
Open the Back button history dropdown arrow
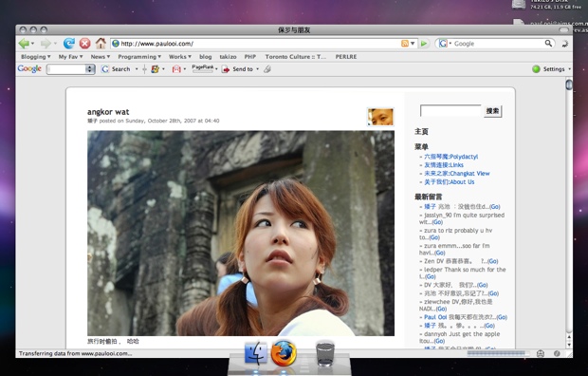[32, 44]
